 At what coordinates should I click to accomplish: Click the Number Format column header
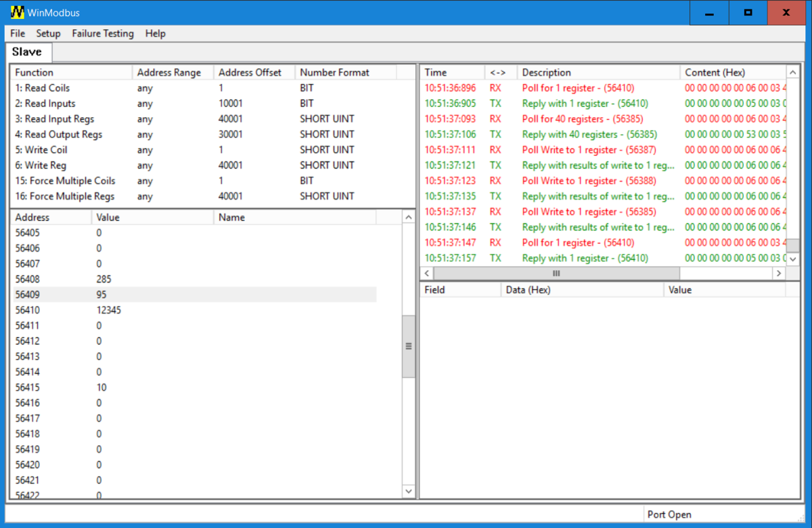point(334,72)
